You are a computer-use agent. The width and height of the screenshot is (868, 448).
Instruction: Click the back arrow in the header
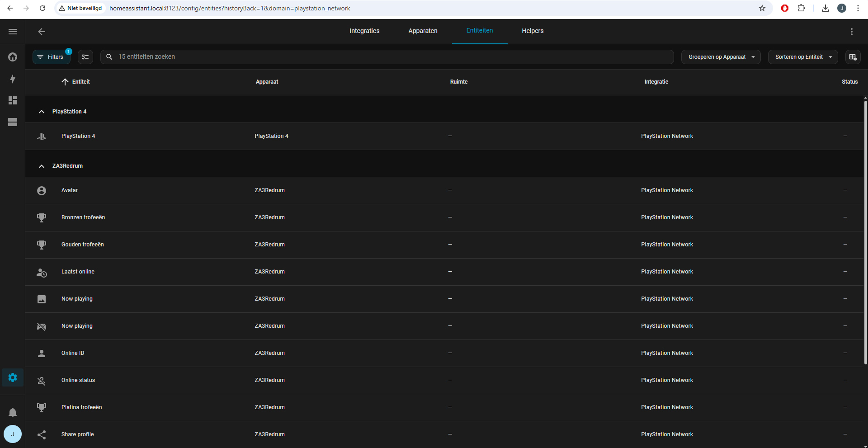[42, 32]
